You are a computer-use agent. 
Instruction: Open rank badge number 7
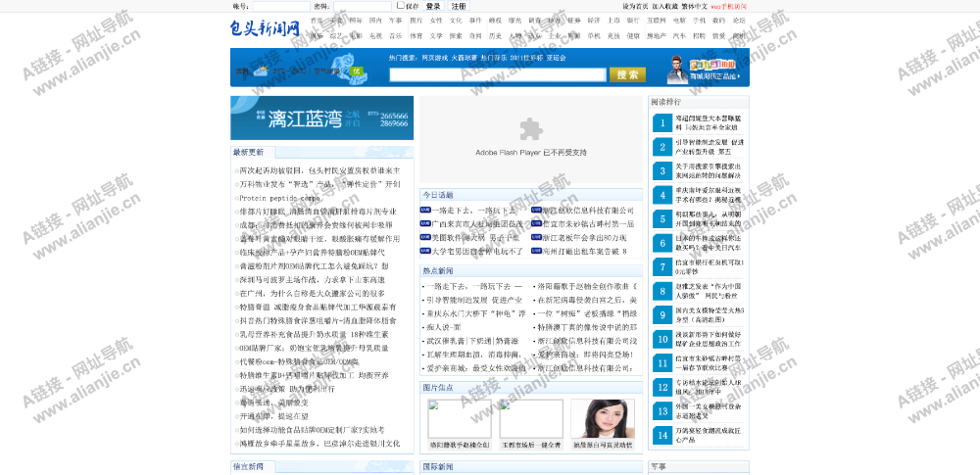click(661, 266)
